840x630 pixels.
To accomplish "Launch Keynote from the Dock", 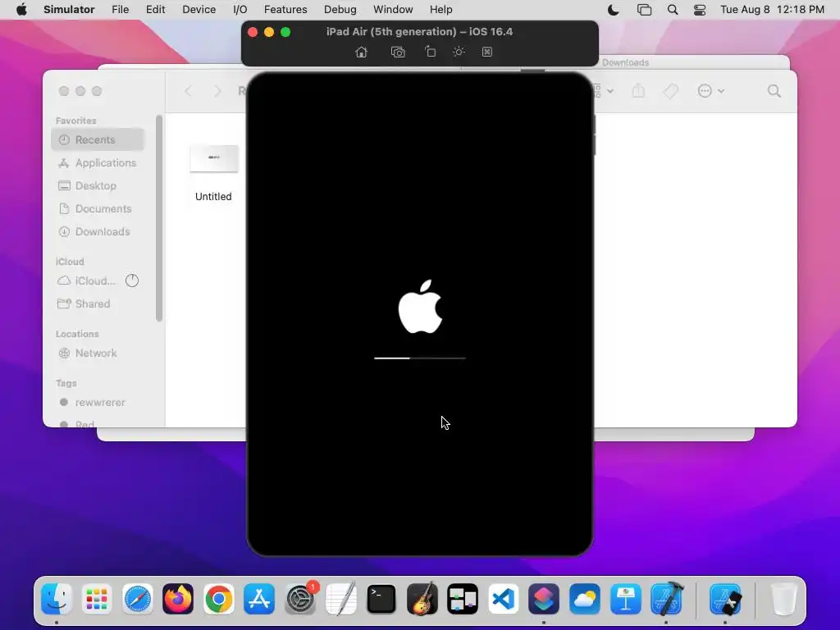I will coord(625,598).
